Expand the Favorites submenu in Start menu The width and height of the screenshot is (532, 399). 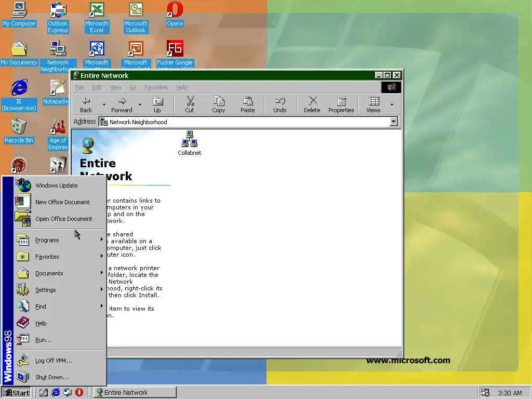tap(60, 257)
